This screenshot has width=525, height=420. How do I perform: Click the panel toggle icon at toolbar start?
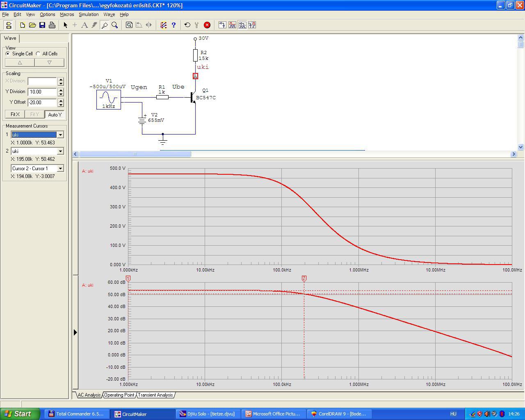[x=9, y=25]
